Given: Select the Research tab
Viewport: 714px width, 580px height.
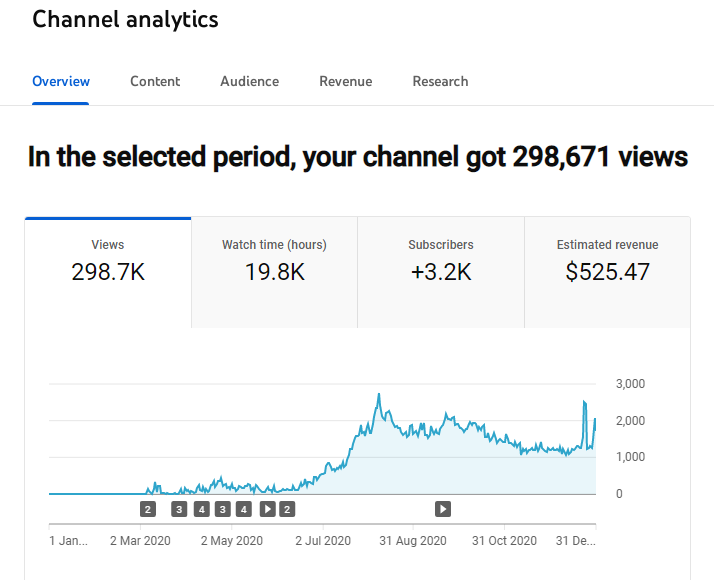Looking at the screenshot, I should (440, 82).
